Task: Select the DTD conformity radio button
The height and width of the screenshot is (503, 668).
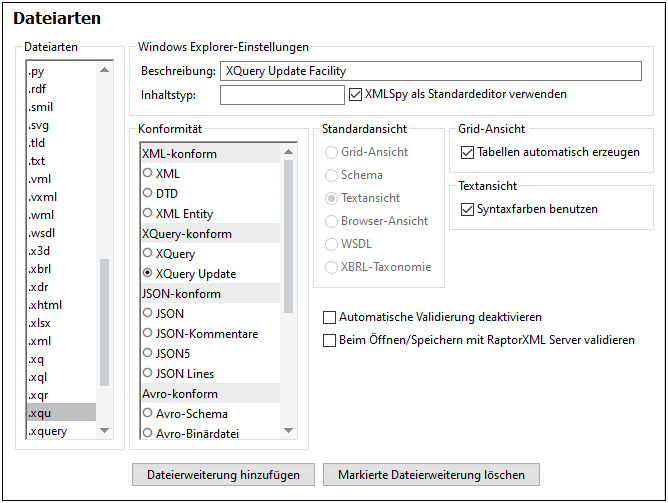Action: pos(148,193)
